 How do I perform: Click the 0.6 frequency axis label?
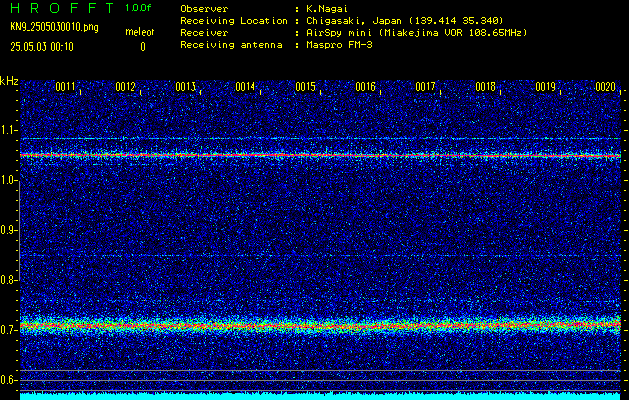[9, 380]
